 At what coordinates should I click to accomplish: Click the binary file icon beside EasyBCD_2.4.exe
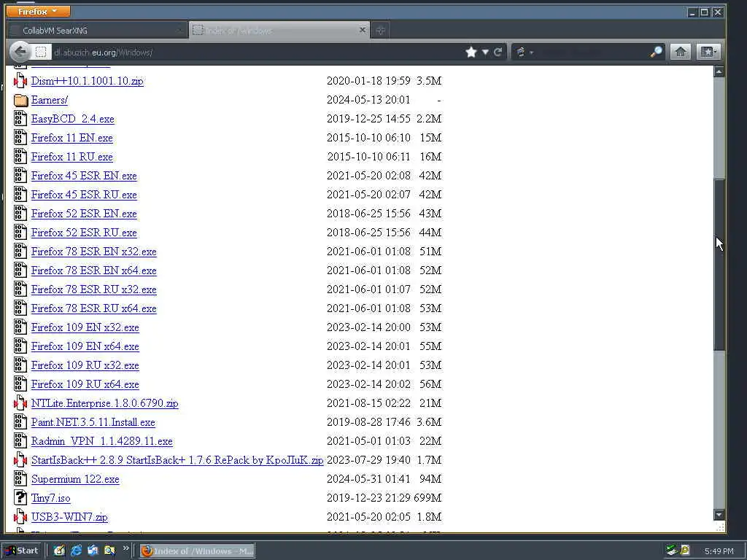[x=20, y=119]
